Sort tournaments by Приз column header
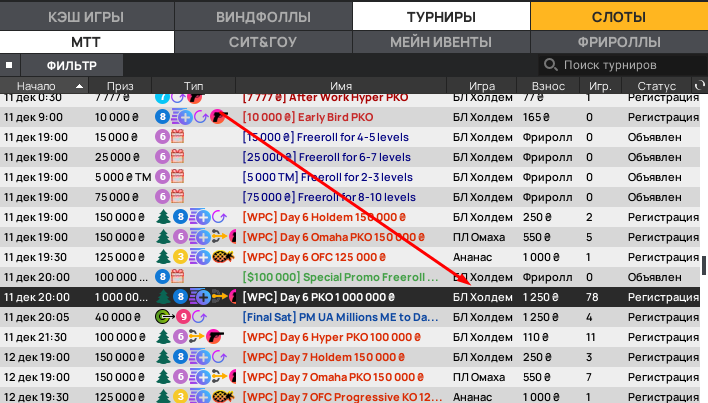This screenshot has width=708, height=403. pos(120,87)
